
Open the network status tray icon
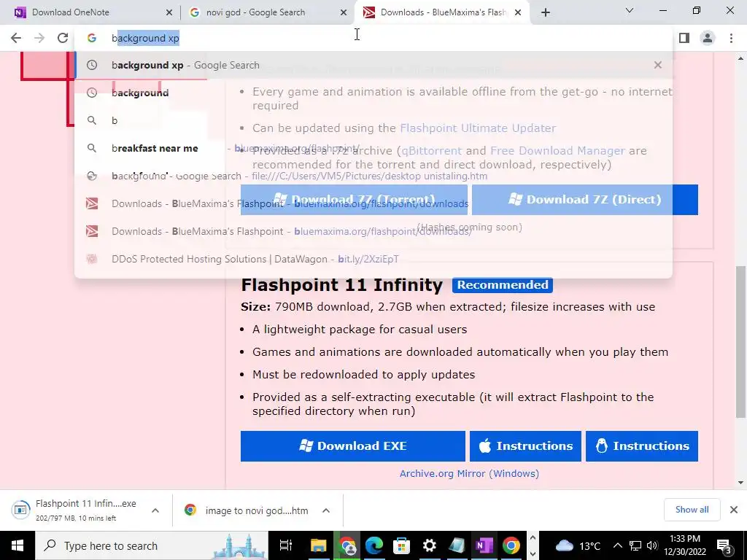pos(635,545)
